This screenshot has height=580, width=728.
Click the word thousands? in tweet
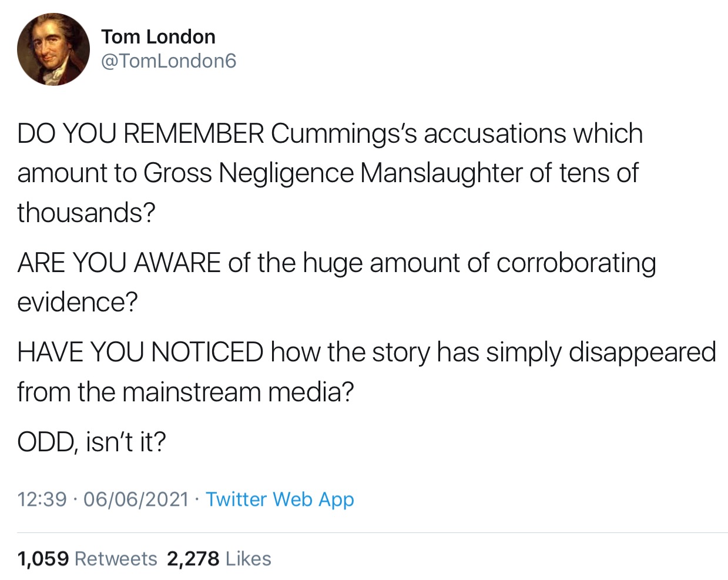click(86, 212)
